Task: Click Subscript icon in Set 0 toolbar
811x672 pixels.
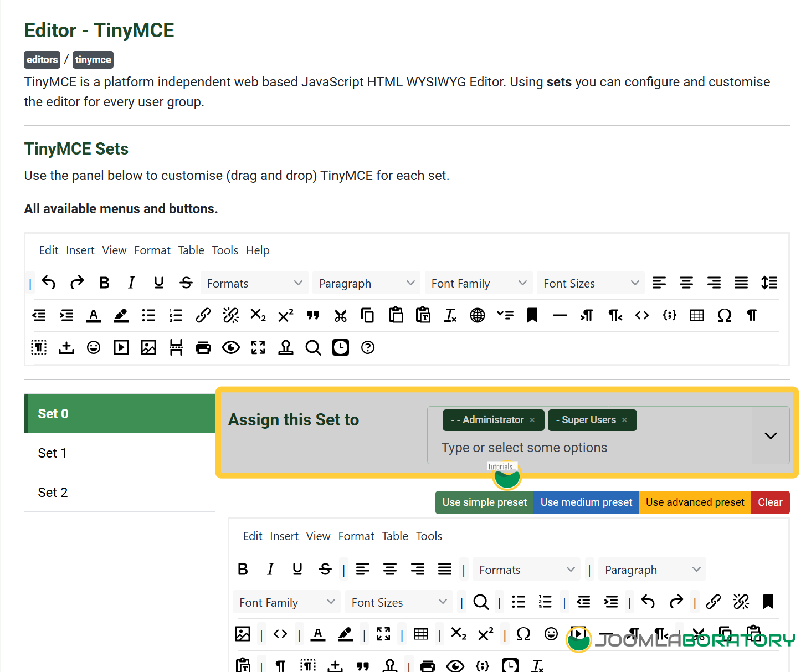Action: pyautogui.click(x=459, y=634)
